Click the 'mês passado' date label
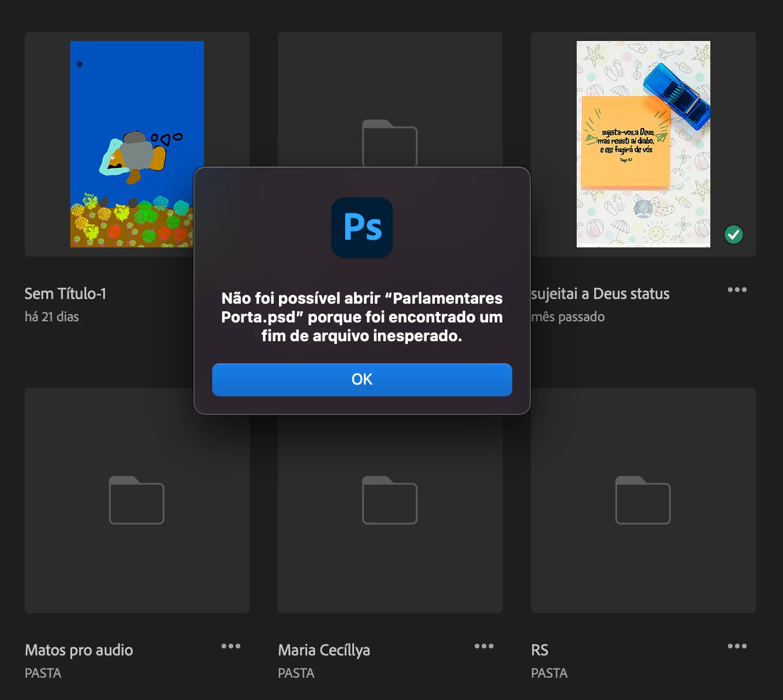 coord(568,317)
